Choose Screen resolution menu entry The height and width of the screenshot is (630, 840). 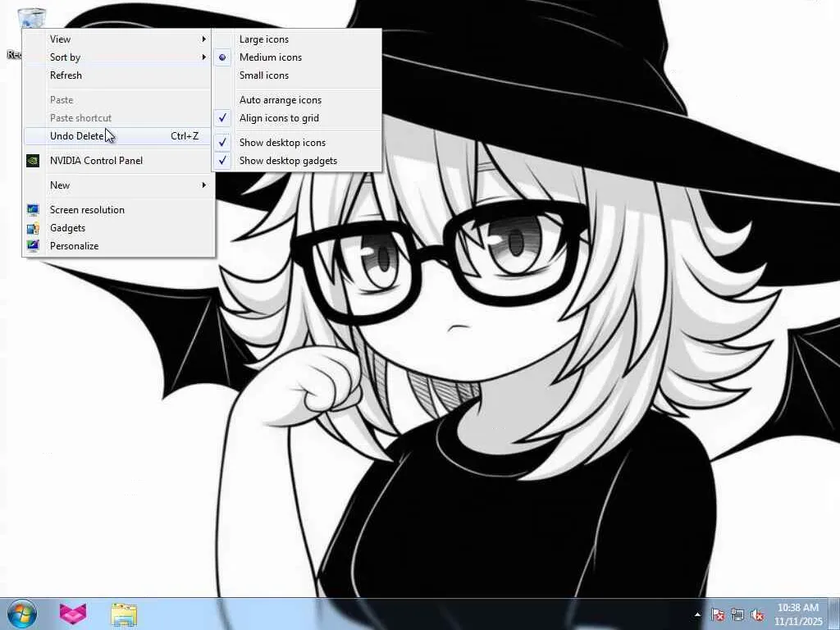(118, 210)
